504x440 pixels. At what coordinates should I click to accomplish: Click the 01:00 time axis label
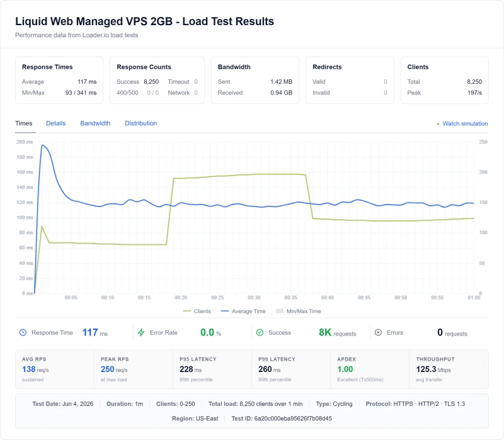[474, 298]
